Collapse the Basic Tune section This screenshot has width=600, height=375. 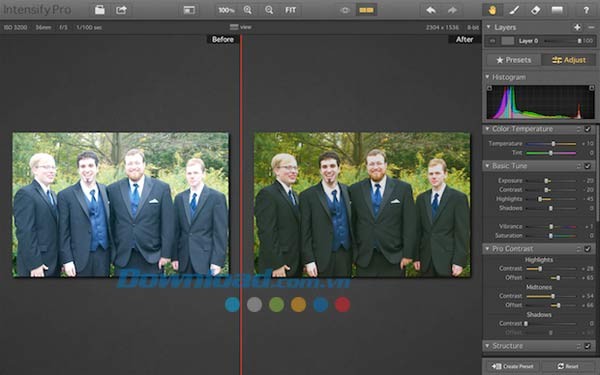pos(487,166)
